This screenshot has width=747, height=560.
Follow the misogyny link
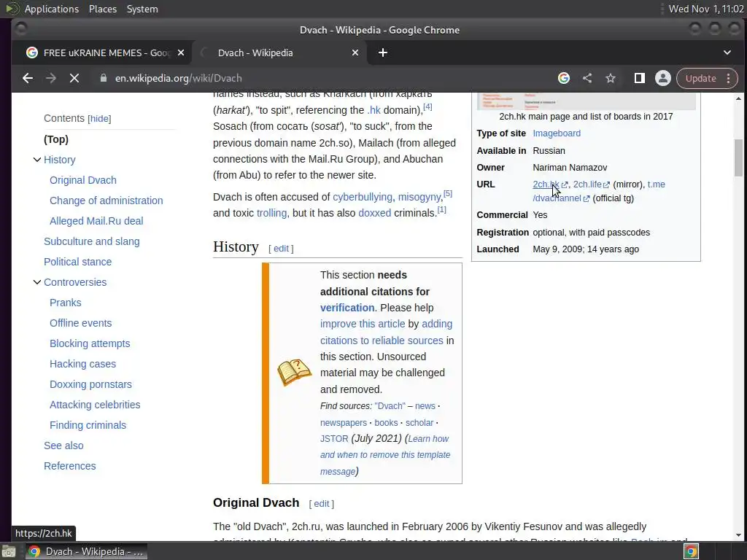pyautogui.click(x=419, y=197)
